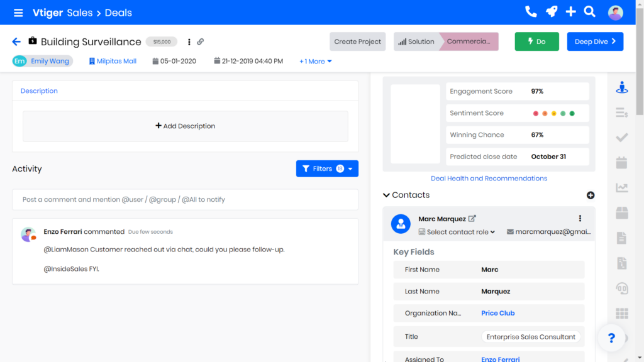The image size is (644, 362).
Task: Click the comment input field
Action: point(185,200)
